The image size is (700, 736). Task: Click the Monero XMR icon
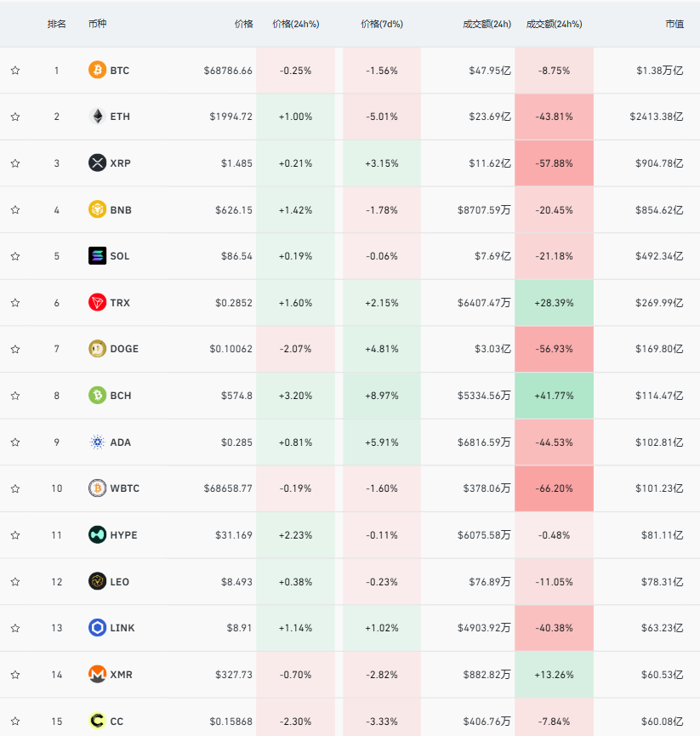coord(97,675)
